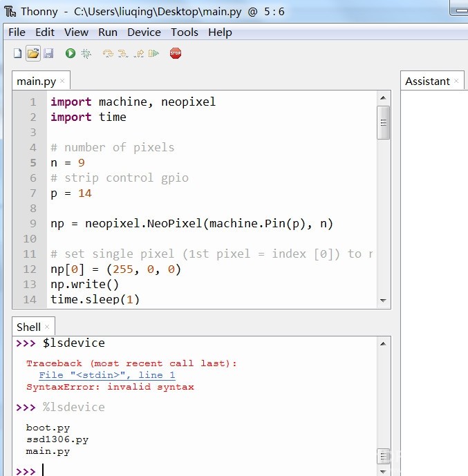Close the Shell tab
468x476 pixels.
(47, 327)
